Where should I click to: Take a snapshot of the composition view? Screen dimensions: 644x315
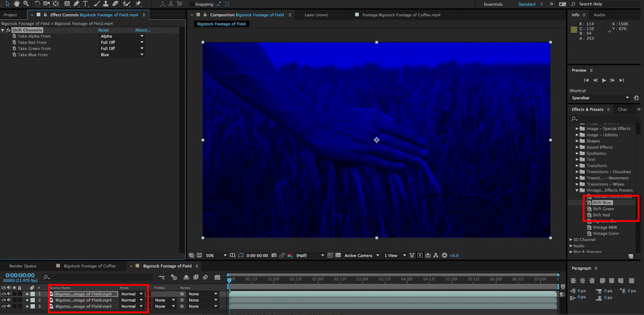pyautogui.click(x=274, y=255)
